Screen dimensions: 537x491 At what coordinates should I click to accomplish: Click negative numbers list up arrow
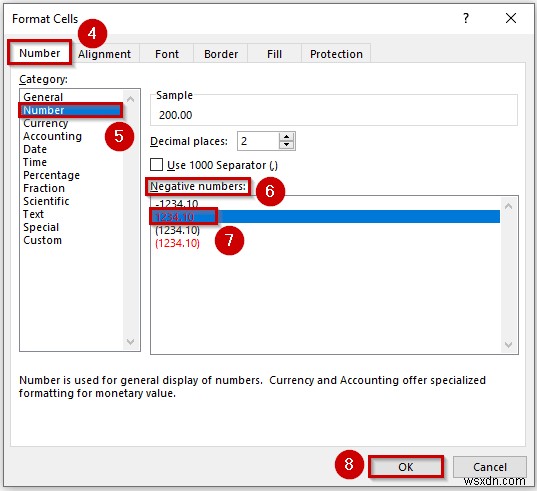click(509, 206)
